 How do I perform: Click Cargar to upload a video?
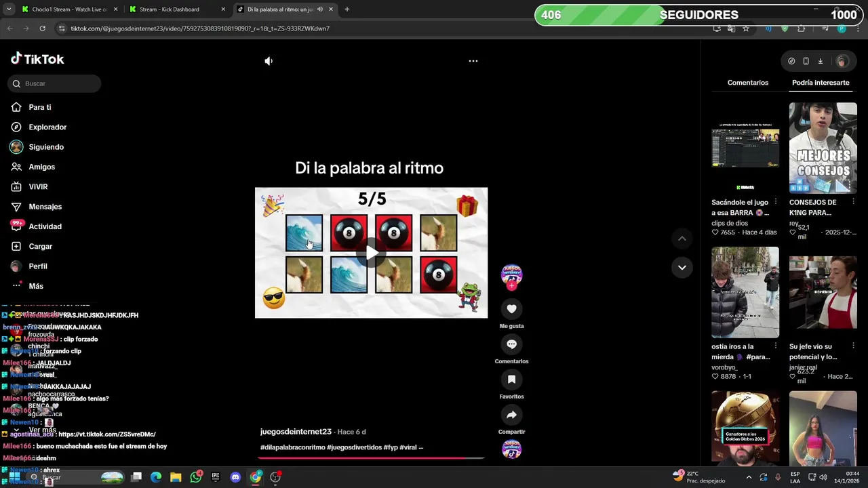click(40, 246)
